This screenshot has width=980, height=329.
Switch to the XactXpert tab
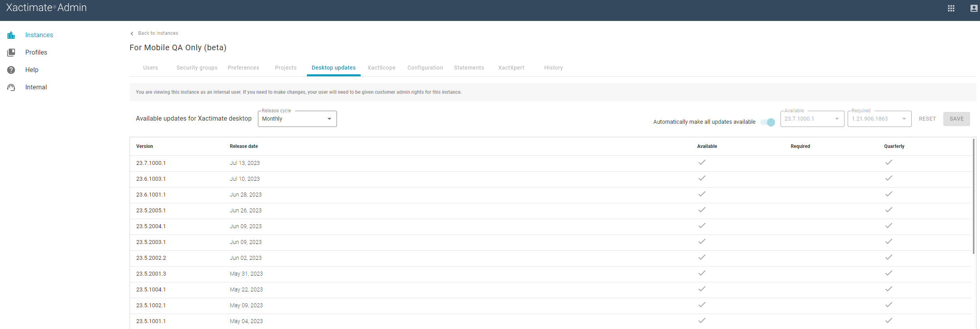click(x=511, y=68)
